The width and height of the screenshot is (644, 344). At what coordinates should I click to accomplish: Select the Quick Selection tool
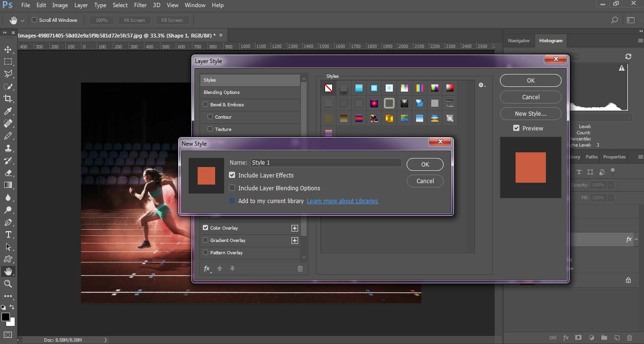[8, 86]
